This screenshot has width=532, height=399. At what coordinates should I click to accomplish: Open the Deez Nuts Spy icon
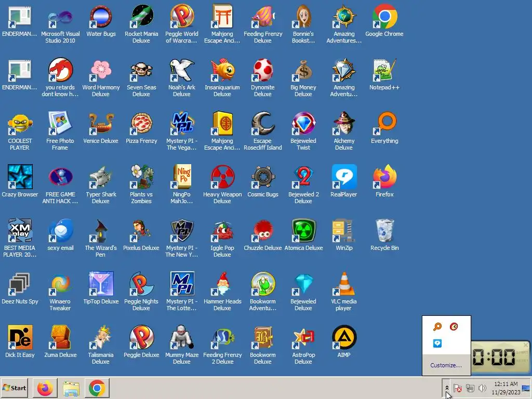[20, 289]
